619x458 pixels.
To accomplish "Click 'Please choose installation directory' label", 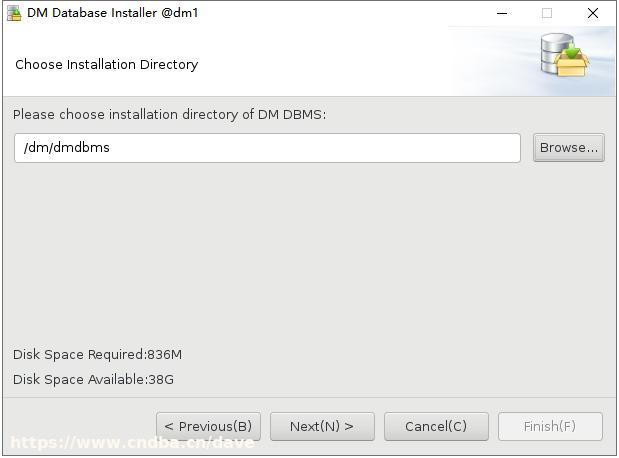I will tap(170, 114).
